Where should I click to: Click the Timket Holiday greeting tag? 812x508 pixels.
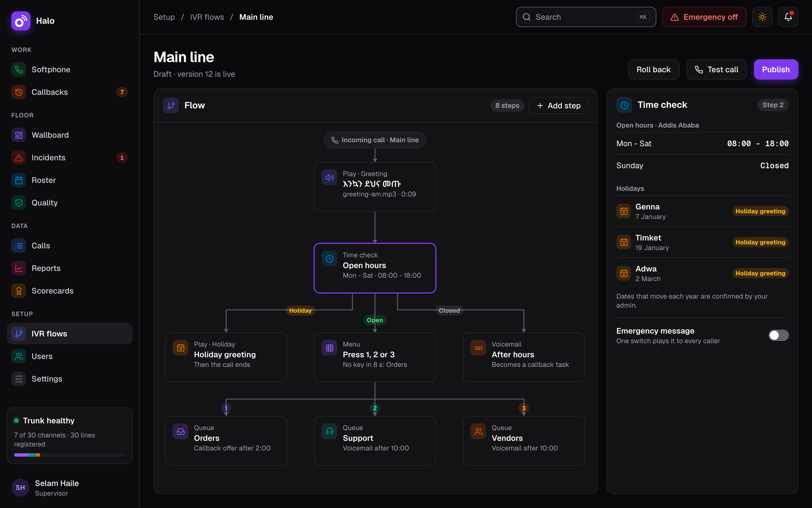click(x=760, y=242)
